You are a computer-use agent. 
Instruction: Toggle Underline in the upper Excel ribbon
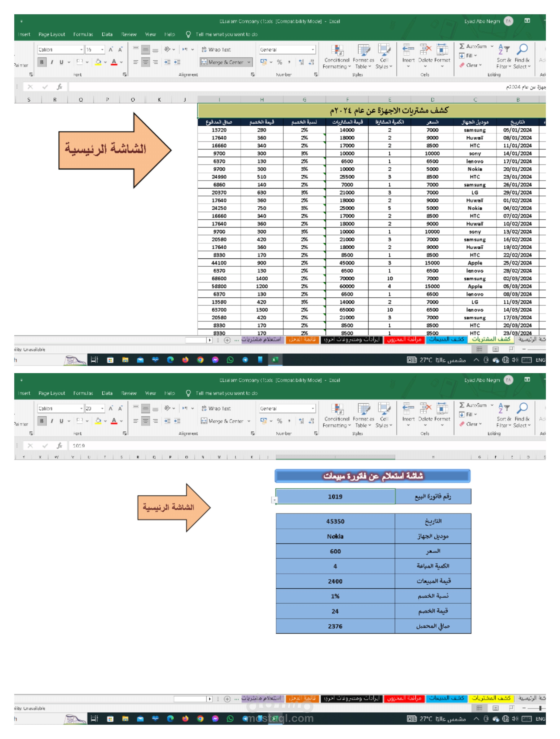(x=61, y=62)
